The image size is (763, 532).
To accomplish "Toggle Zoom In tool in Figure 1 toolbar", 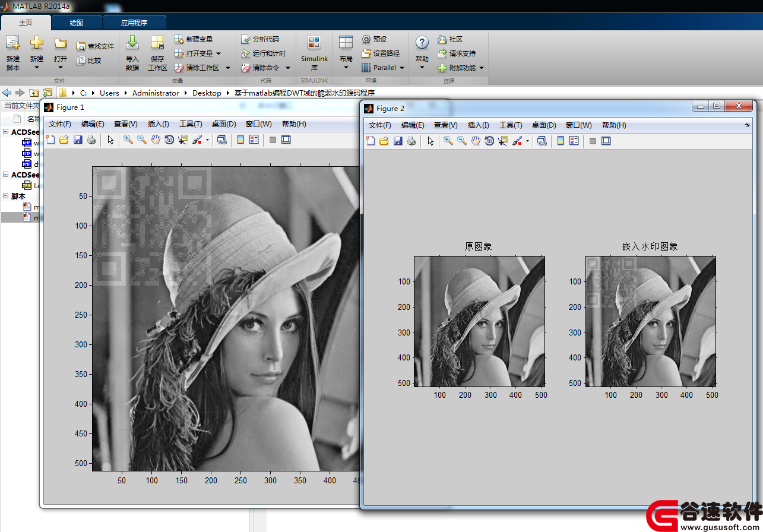I will pyautogui.click(x=128, y=140).
